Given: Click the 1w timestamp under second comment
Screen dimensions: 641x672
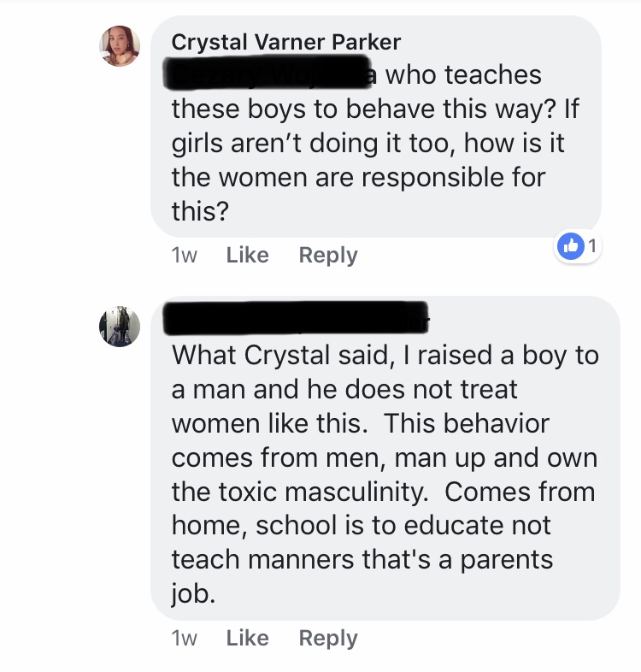Looking at the screenshot, I should coord(184,638).
